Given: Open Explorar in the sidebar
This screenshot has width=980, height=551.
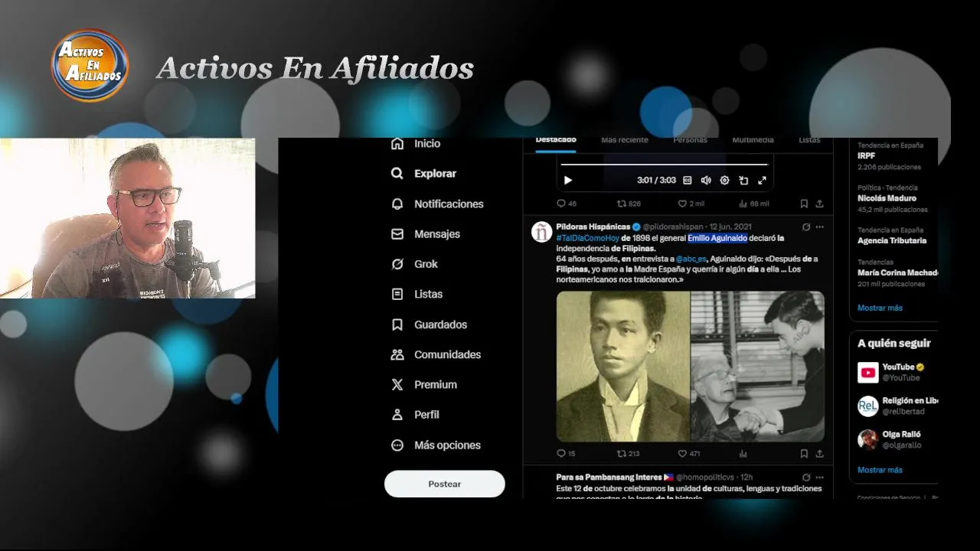Looking at the screenshot, I should click(423, 174).
